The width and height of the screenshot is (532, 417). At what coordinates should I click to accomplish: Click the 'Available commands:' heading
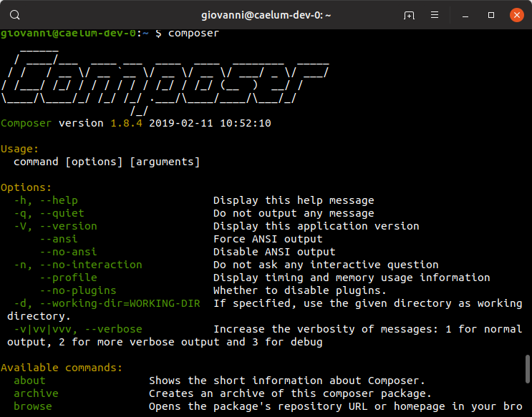[62, 368]
